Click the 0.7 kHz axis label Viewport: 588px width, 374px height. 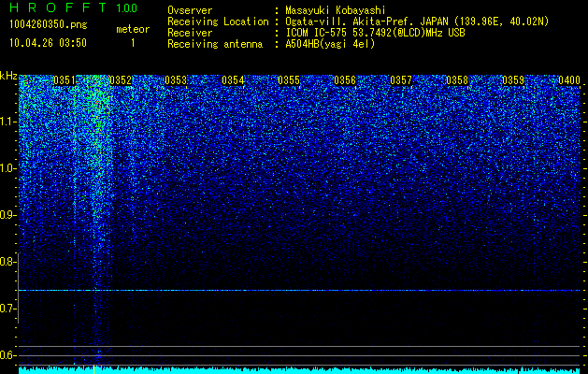pyautogui.click(x=8, y=309)
